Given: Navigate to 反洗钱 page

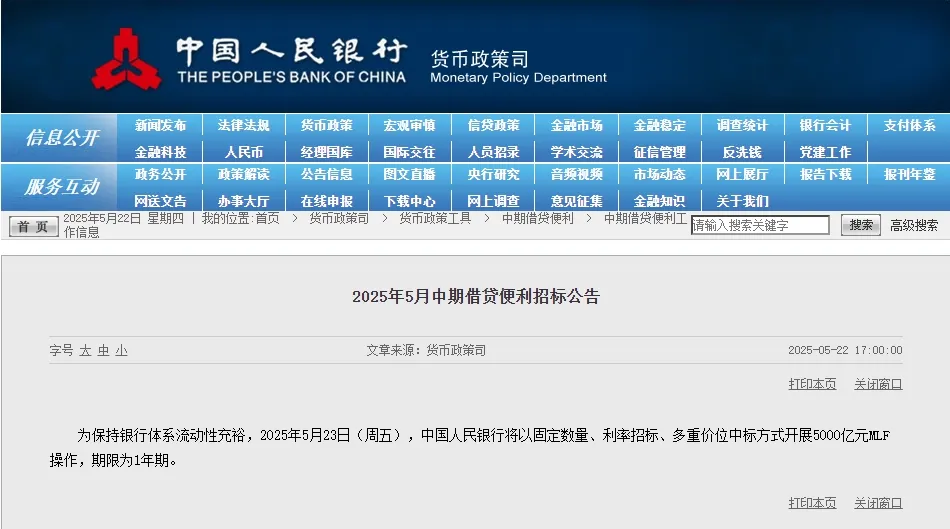Looking at the screenshot, I should click(742, 152).
